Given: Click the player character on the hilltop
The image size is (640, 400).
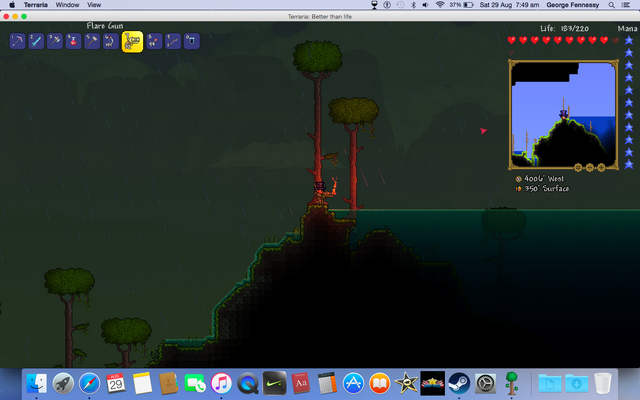Looking at the screenshot, I should point(321,194).
